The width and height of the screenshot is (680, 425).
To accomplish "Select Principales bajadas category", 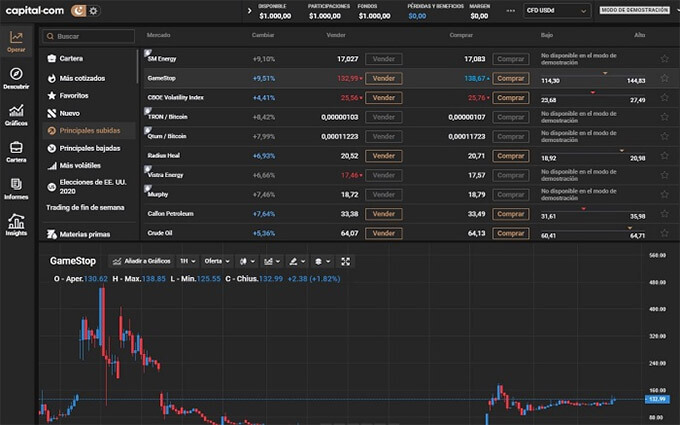I will (x=89, y=148).
